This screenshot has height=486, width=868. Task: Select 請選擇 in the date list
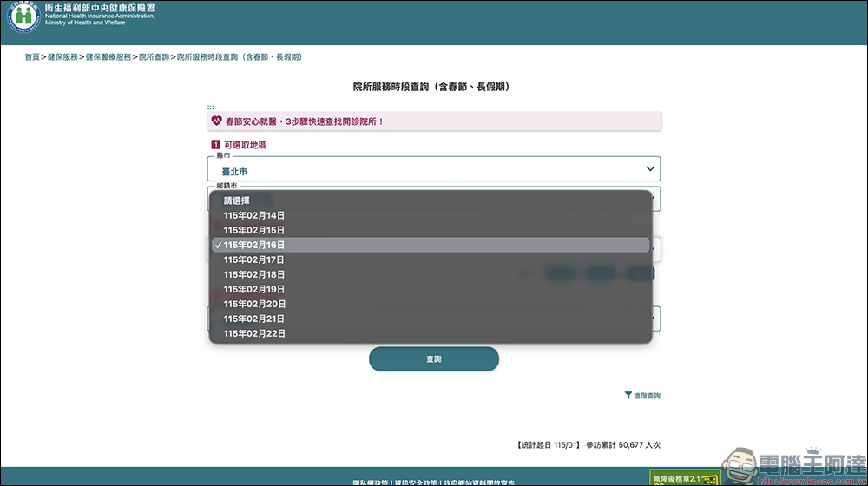pos(431,201)
